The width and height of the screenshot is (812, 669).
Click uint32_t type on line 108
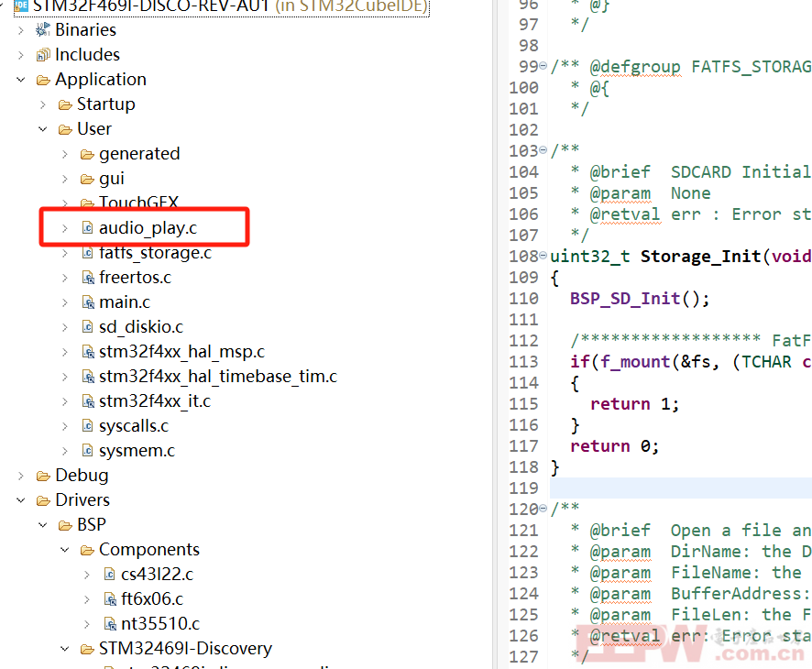(590, 257)
